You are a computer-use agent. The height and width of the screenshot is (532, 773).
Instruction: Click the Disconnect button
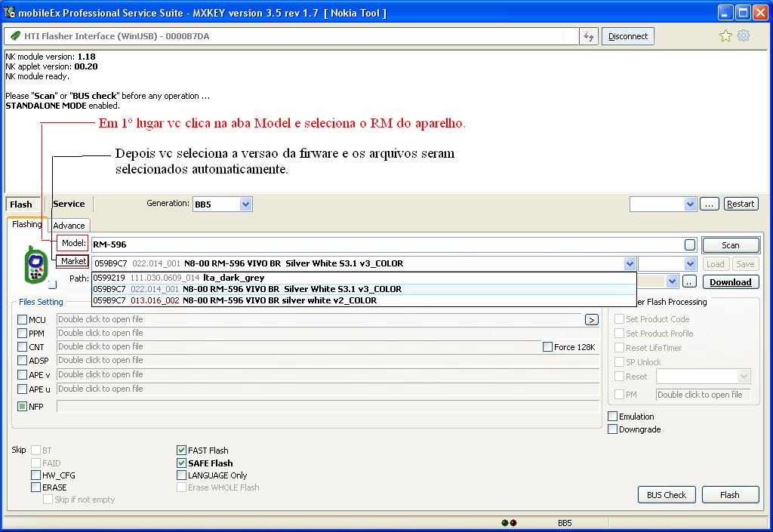coord(628,36)
